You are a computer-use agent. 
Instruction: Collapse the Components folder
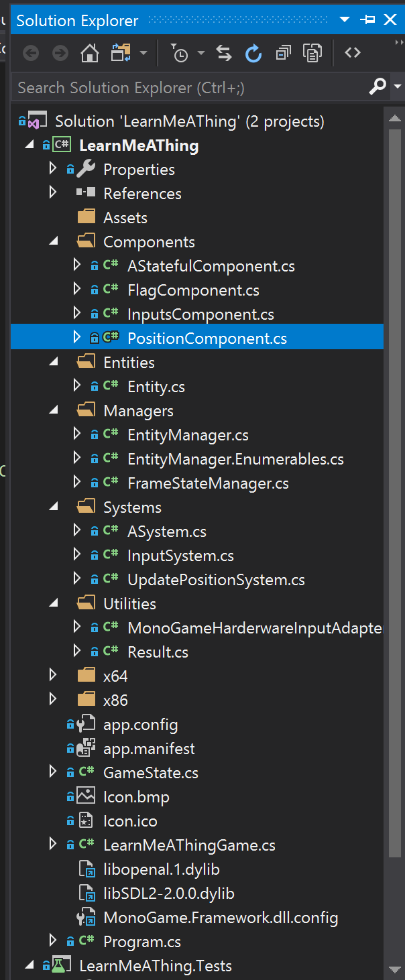[x=54, y=242]
